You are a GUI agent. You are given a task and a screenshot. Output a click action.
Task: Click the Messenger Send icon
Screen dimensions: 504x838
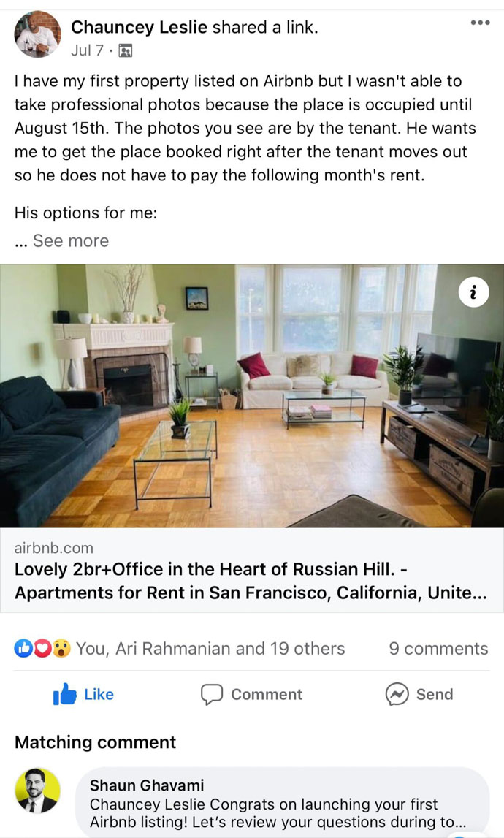coord(397,694)
